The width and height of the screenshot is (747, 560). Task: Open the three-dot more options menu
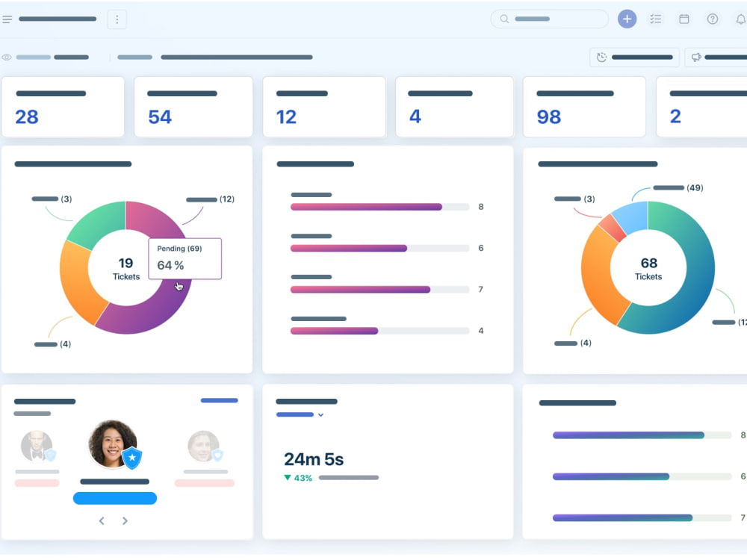[117, 19]
